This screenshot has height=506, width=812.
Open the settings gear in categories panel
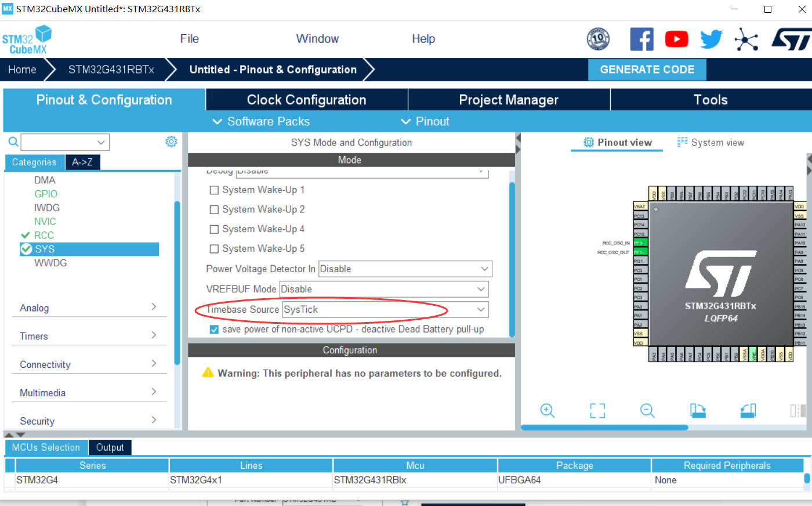(171, 142)
